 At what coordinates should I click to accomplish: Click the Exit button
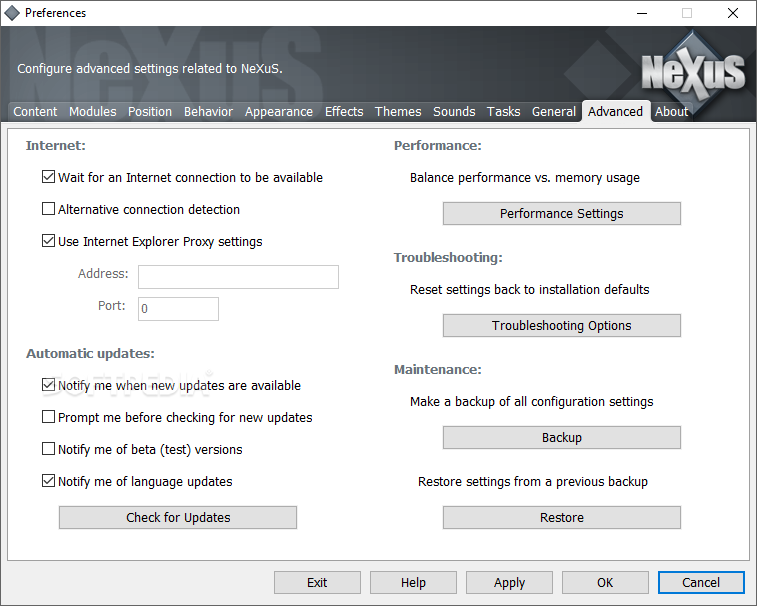[x=317, y=583]
